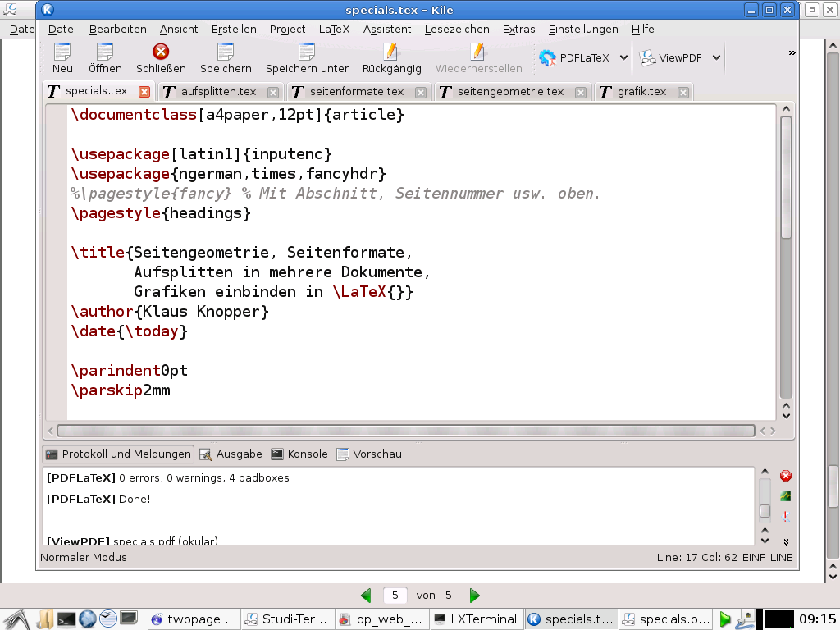Toggle the EINF insert mode indicator
This screenshot has width=840, height=630.
pos(753,557)
